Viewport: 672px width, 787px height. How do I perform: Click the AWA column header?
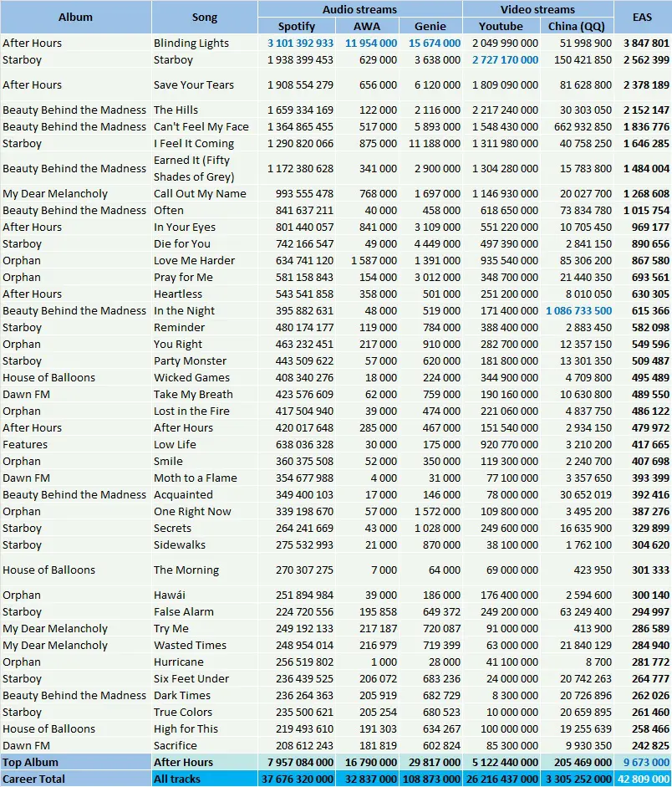tap(367, 26)
